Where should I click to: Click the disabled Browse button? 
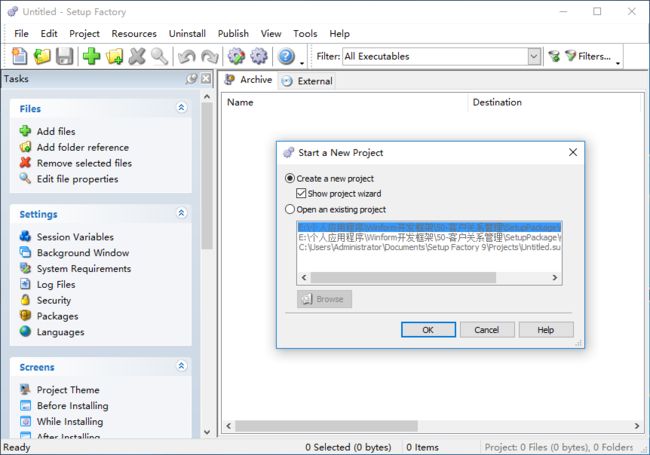pos(324,299)
